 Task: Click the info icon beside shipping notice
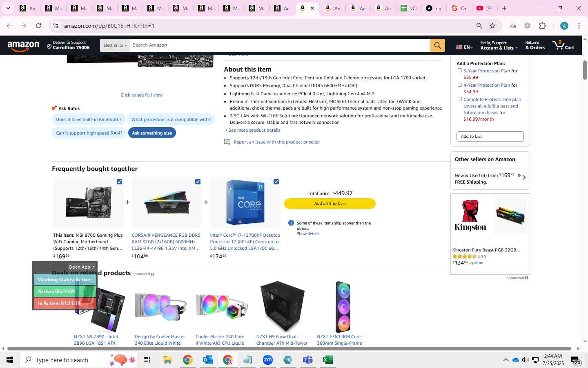pos(291,223)
